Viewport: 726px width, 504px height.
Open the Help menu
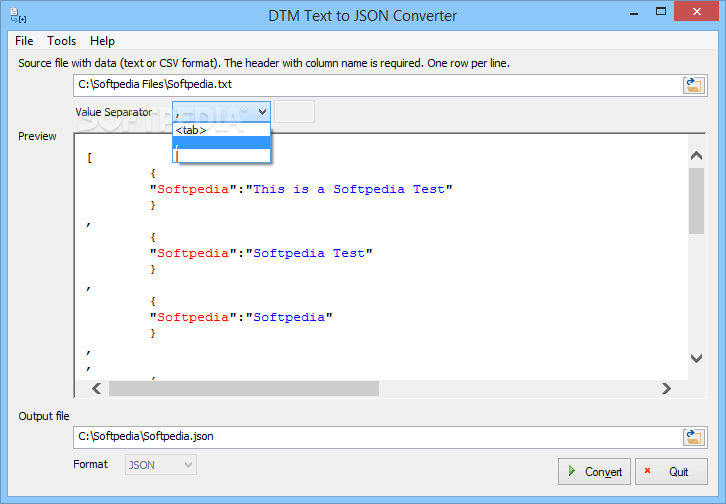102,41
